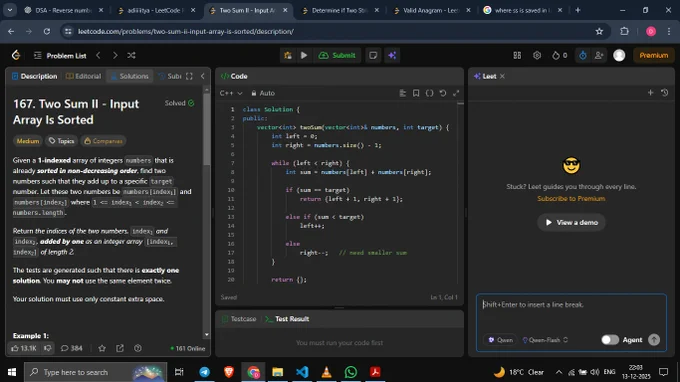Bookmark the current code snippet
680x382 pixels.
tap(415, 93)
